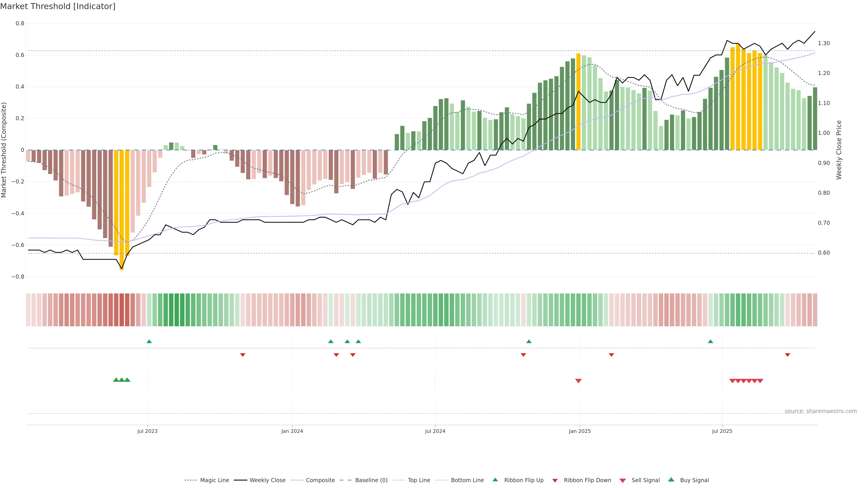Click the Sell Signal legend item
Viewport: 868px width, 488px height.
[645, 480]
